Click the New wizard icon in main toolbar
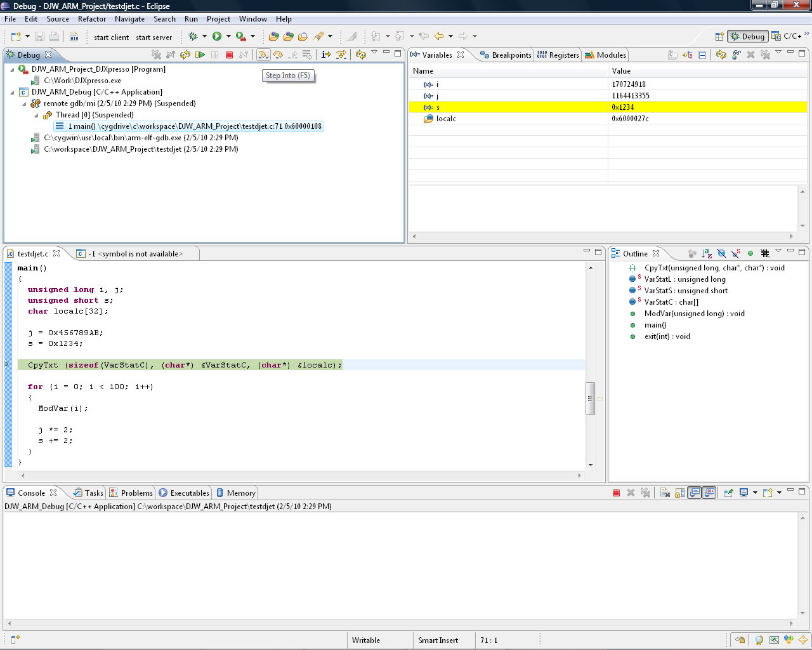The image size is (812, 650). click(16, 37)
